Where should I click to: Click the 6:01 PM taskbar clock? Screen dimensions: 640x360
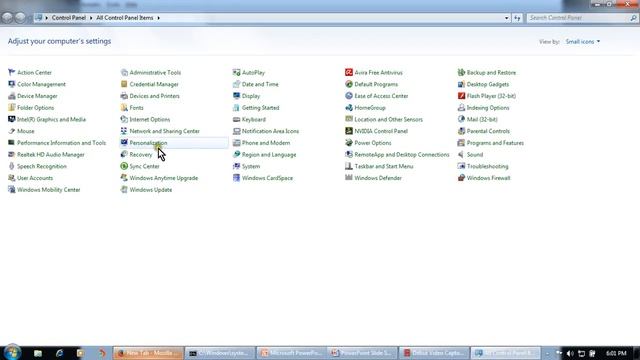[616, 353]
